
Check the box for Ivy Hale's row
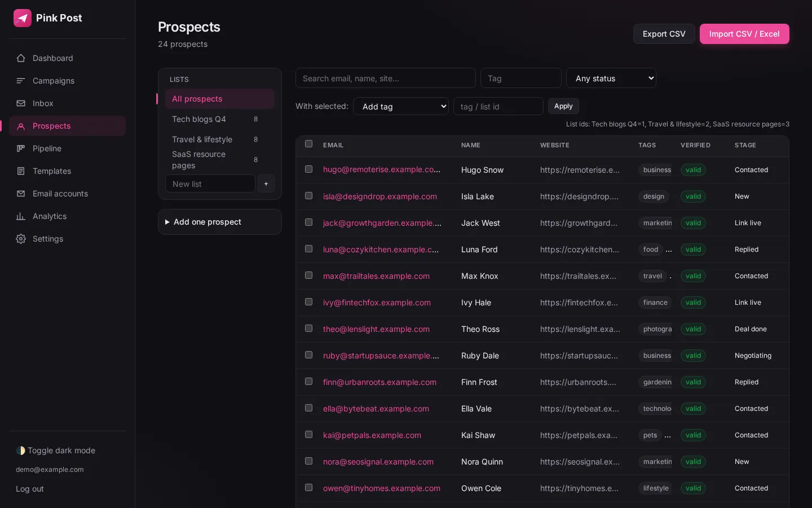[x=308, y=302]
